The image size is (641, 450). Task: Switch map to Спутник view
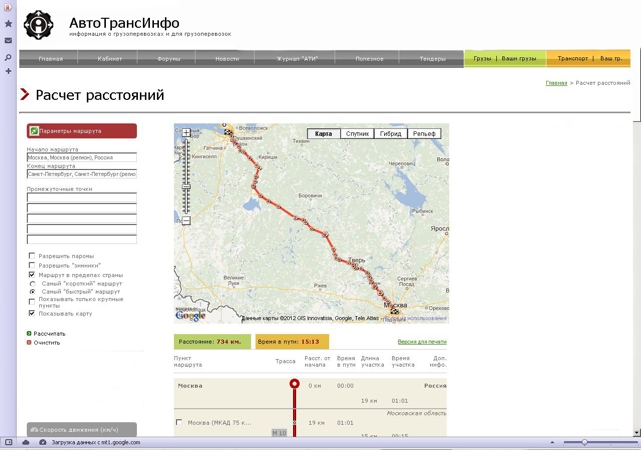click(357, 134)
